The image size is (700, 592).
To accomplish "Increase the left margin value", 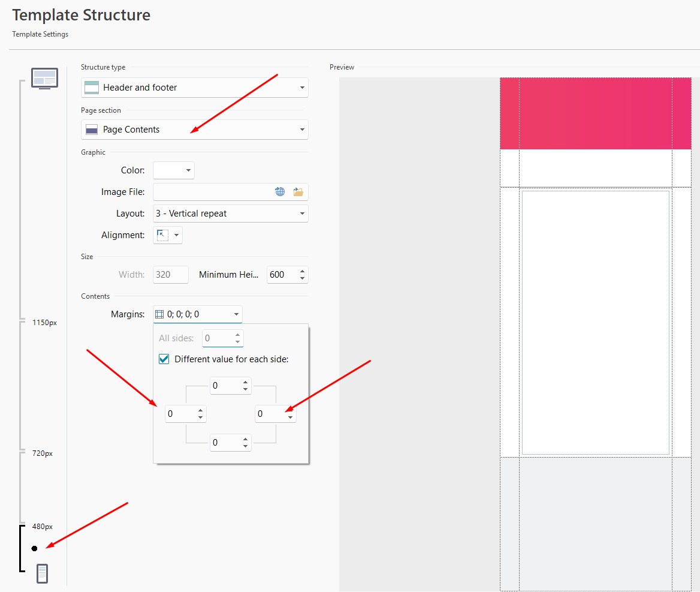I will point(200,410).
